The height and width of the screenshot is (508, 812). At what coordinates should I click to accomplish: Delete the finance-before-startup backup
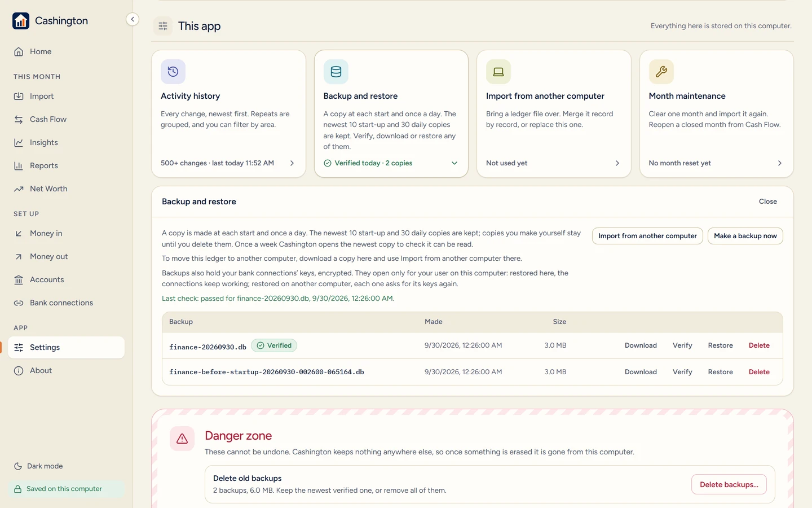tap(759, 372)
